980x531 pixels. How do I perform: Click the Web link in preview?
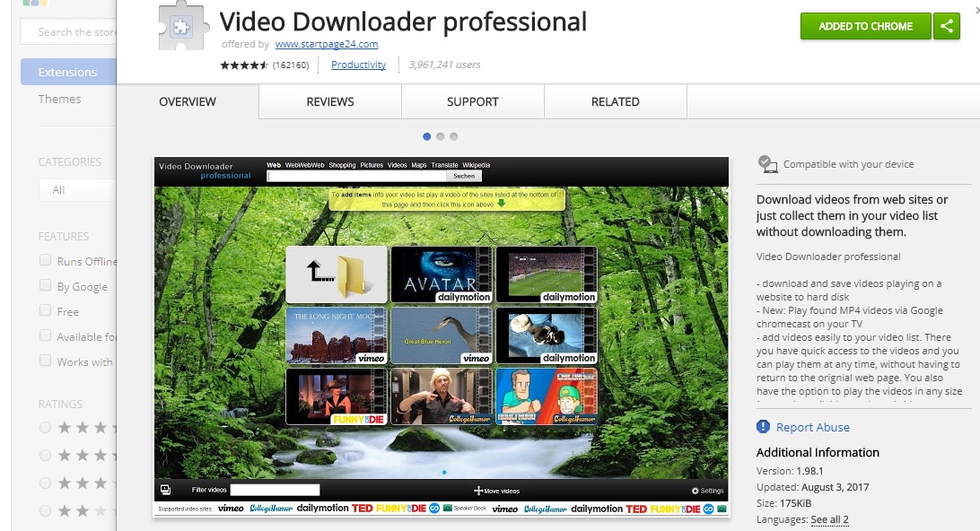pos(274,166)
